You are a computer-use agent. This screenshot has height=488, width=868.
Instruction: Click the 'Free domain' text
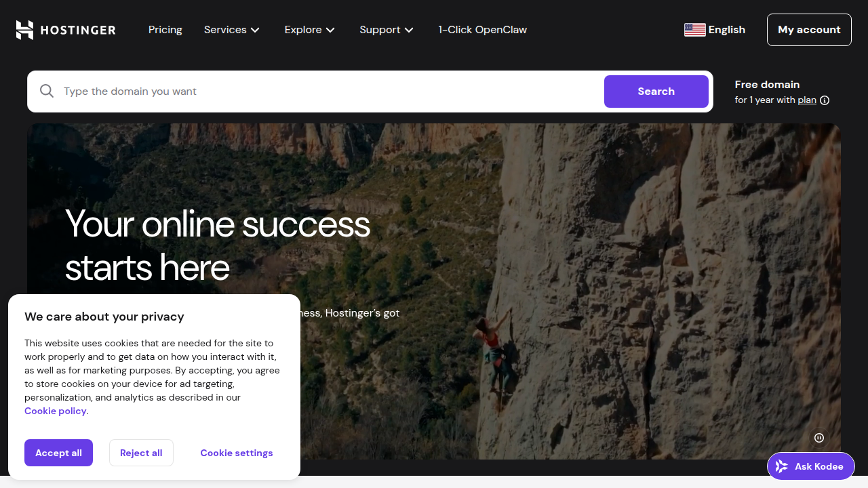pos(768,85)
